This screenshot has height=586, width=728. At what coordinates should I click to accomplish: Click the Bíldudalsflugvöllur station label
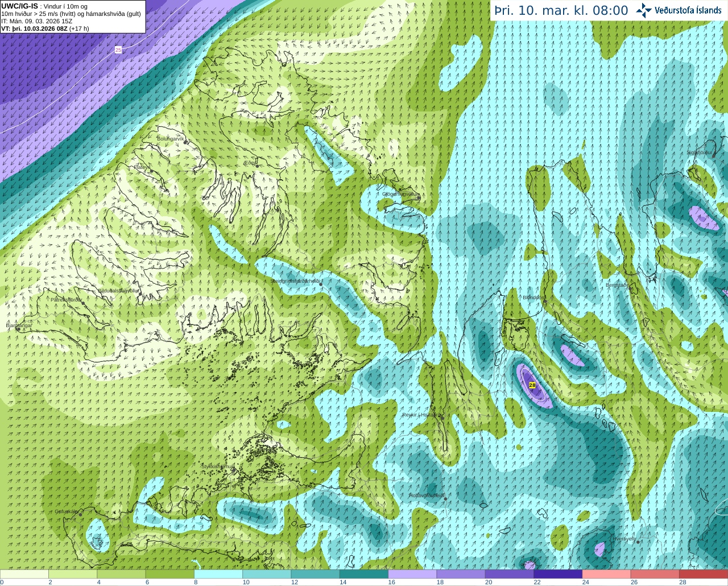[x=118, y=290]
